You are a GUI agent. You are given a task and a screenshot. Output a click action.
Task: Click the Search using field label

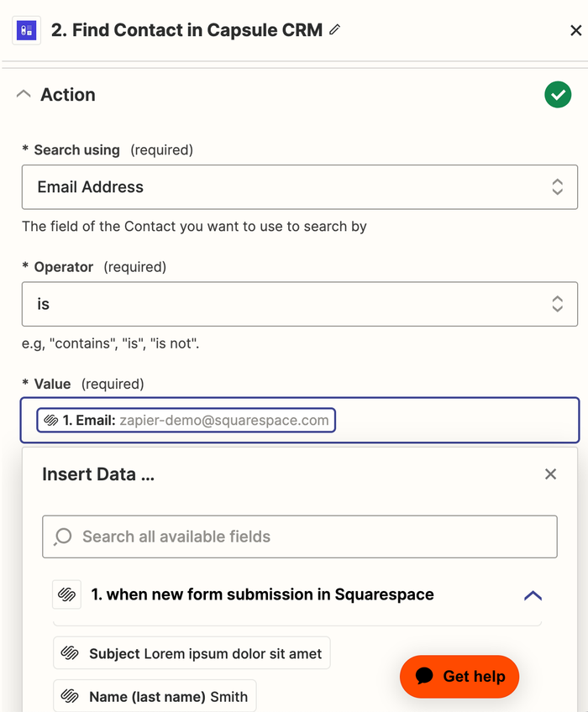(76, 149)
